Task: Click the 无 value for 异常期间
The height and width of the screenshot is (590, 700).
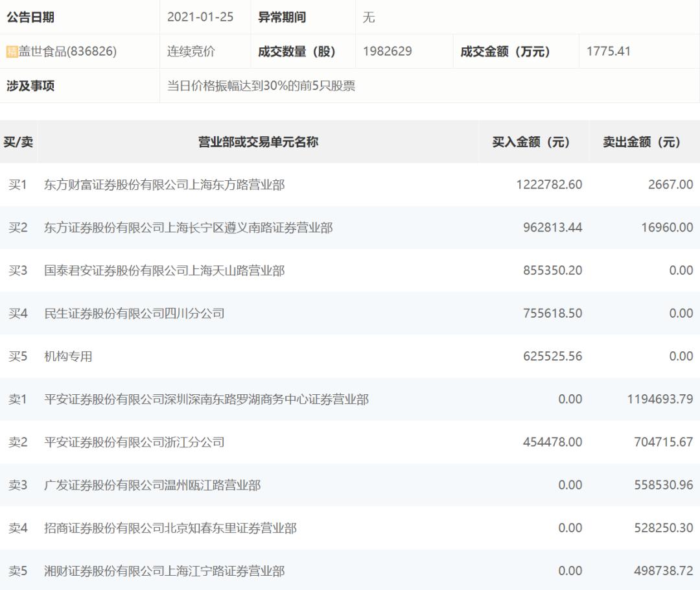Action: pos(369,17)
